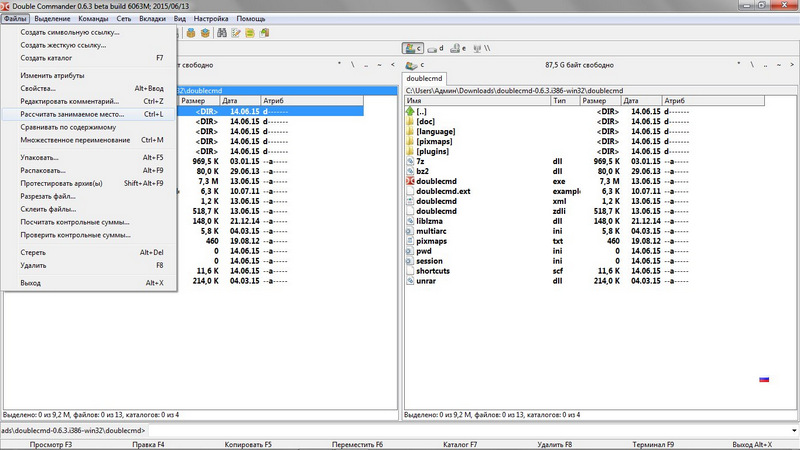800x450 pixels.
Task: Choose Множественное переименование menu entry
Action: pos(89,140)
